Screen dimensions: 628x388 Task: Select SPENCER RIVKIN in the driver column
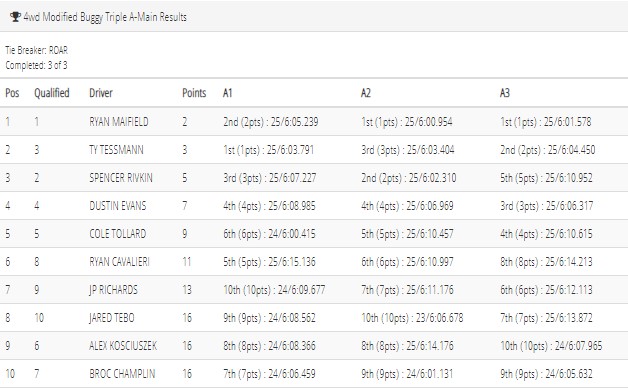coord(121,178)
